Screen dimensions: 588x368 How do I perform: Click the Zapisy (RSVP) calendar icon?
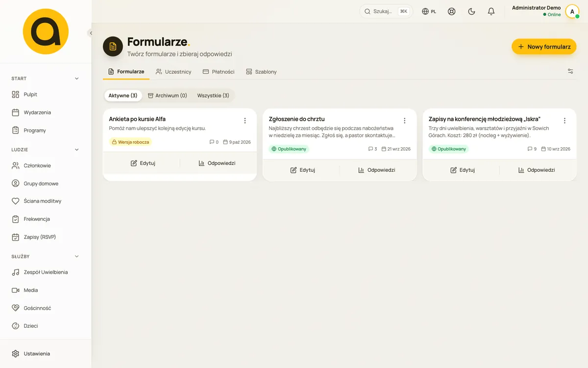click(x=15, y=237)
